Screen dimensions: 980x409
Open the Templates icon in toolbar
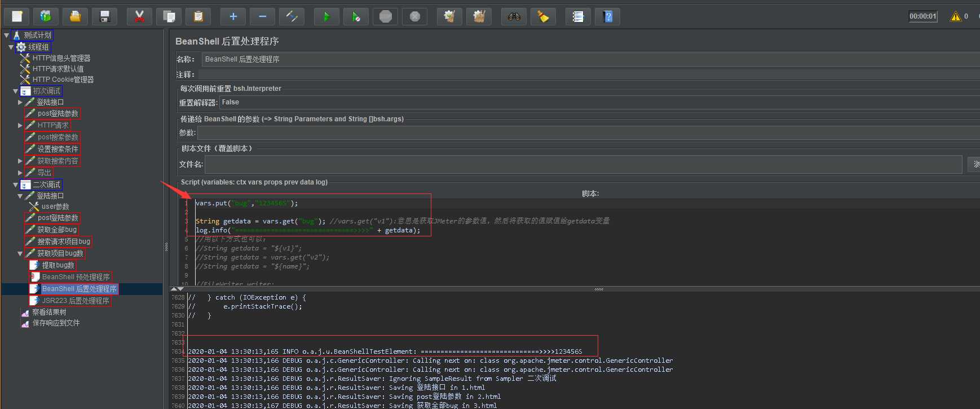click(46, 16)
